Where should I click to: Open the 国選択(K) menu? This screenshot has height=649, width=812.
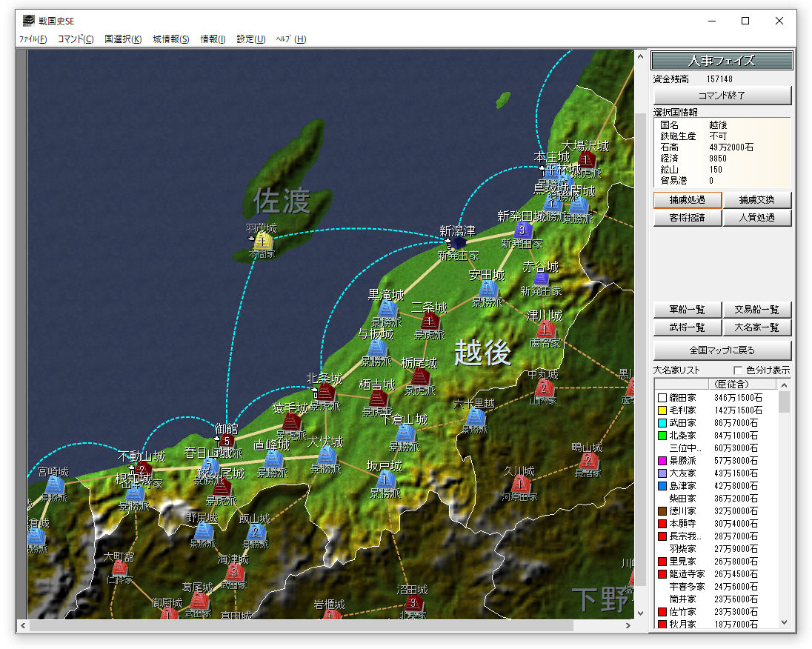123,39
